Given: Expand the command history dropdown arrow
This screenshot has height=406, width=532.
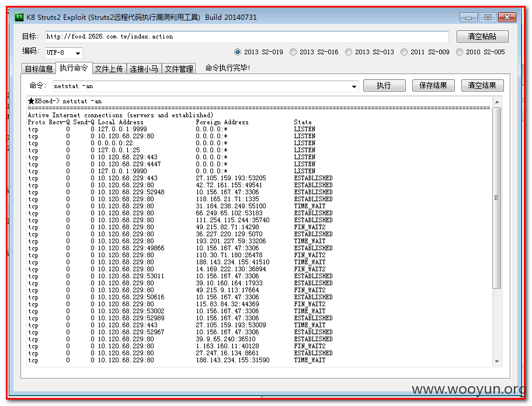Looking at the screenshot, I should pos(354,86).
